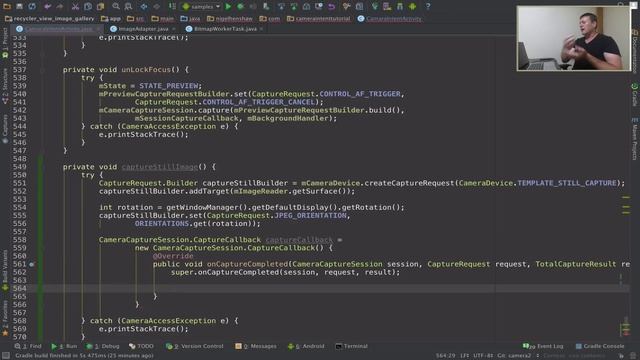Image resolution: width=640 pixels, height=360 pixels.
Task: Open the BitmapWorkerTask.java editor tab
Action: point(225,29)
